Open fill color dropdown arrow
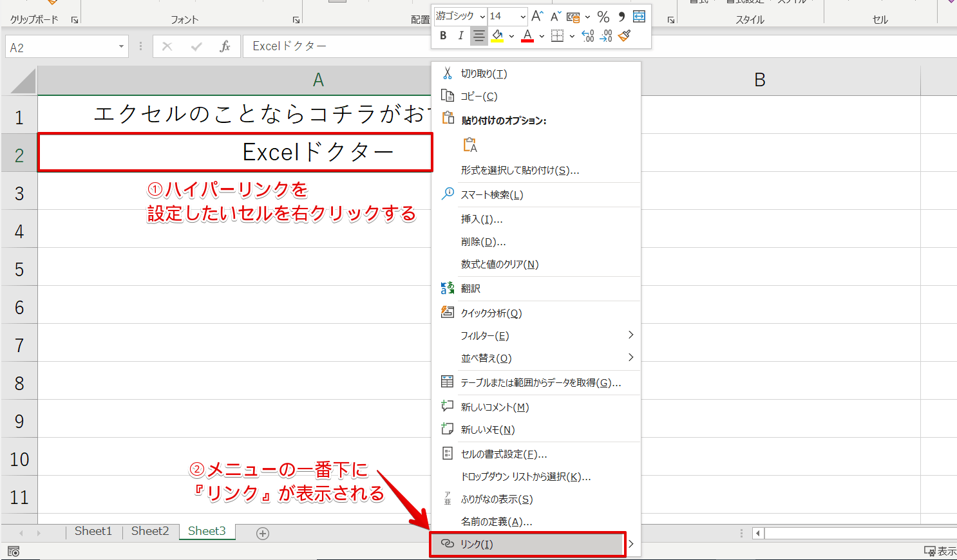Viewport: 957px width, 560px height. point(511,36)
